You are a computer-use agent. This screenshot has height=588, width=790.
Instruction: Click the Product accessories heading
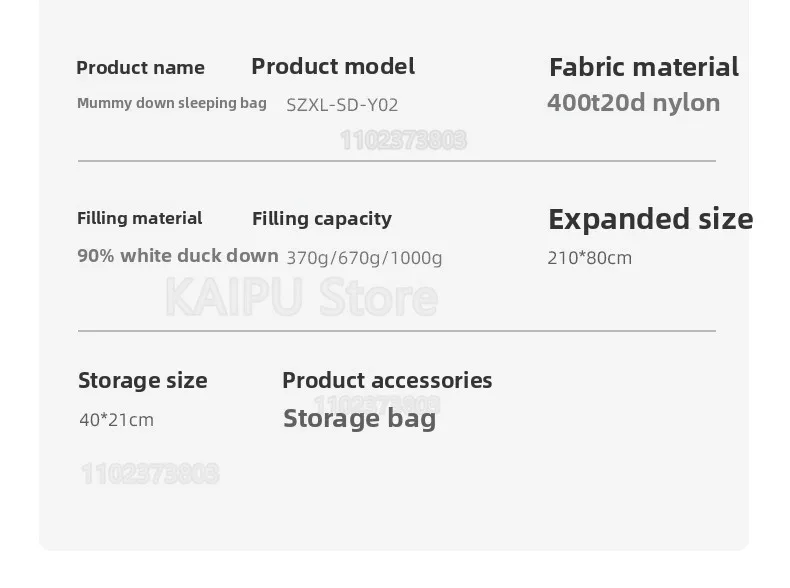(x=387, y=380)
